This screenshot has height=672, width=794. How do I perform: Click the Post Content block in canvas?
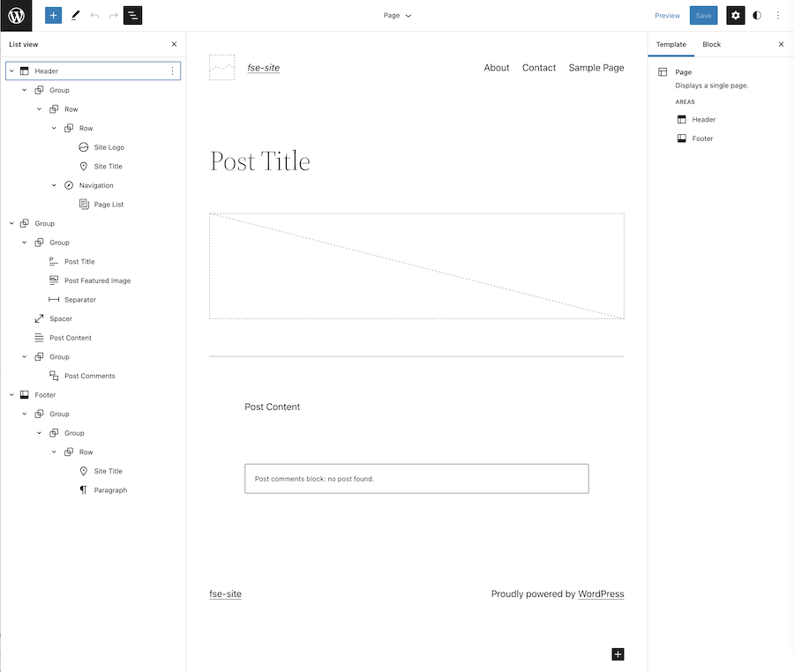(x=272, y=407)
